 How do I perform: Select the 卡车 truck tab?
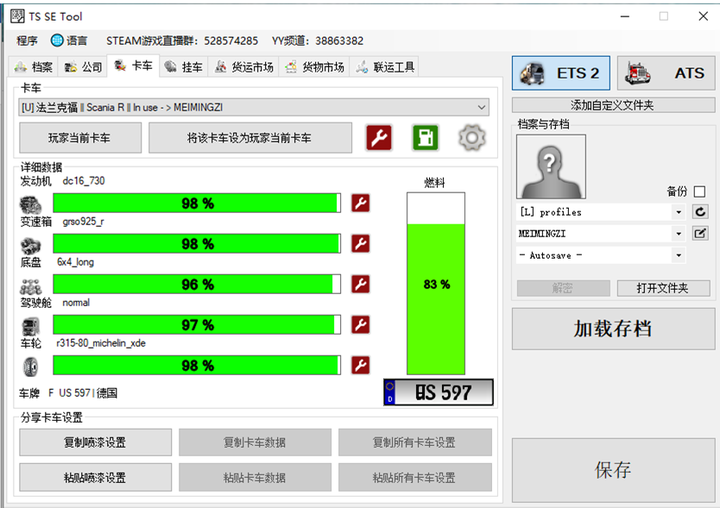(x=133, y=66)
